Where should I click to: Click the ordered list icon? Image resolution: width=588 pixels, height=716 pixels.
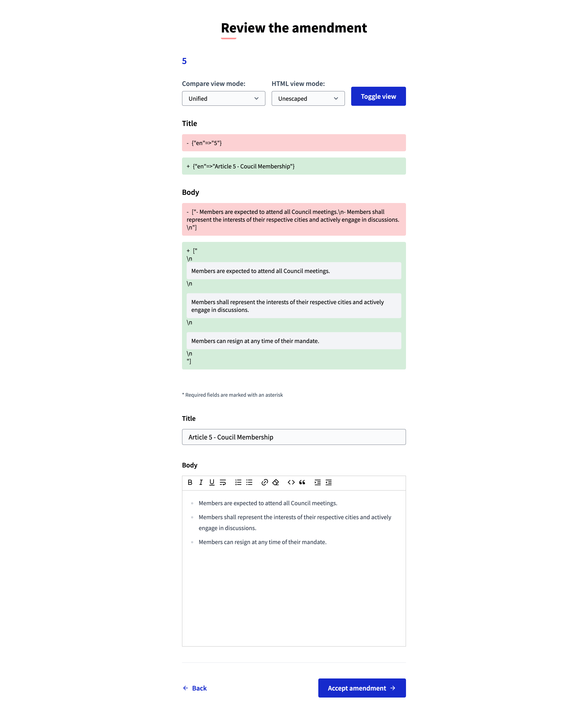point(238,482)
